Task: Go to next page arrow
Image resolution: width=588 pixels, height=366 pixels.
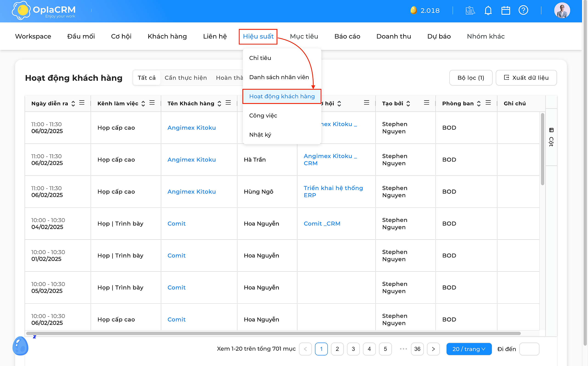Action: pyautogui.click(x=433, y=349)
